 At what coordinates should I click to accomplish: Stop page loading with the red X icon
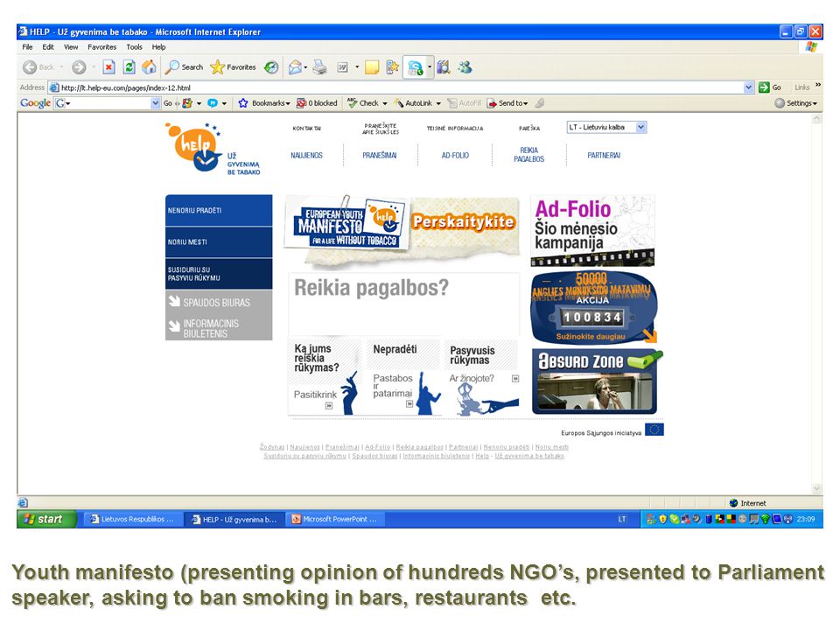108,67
